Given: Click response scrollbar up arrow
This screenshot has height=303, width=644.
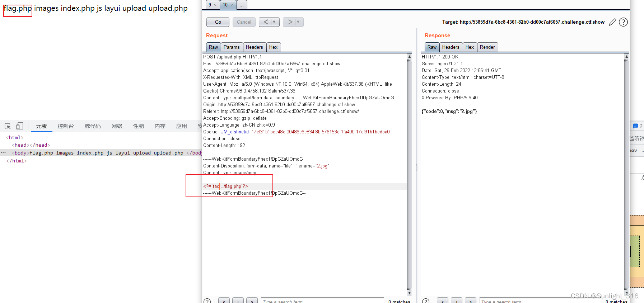Looking at the screenshot, I should pos(626,56).
